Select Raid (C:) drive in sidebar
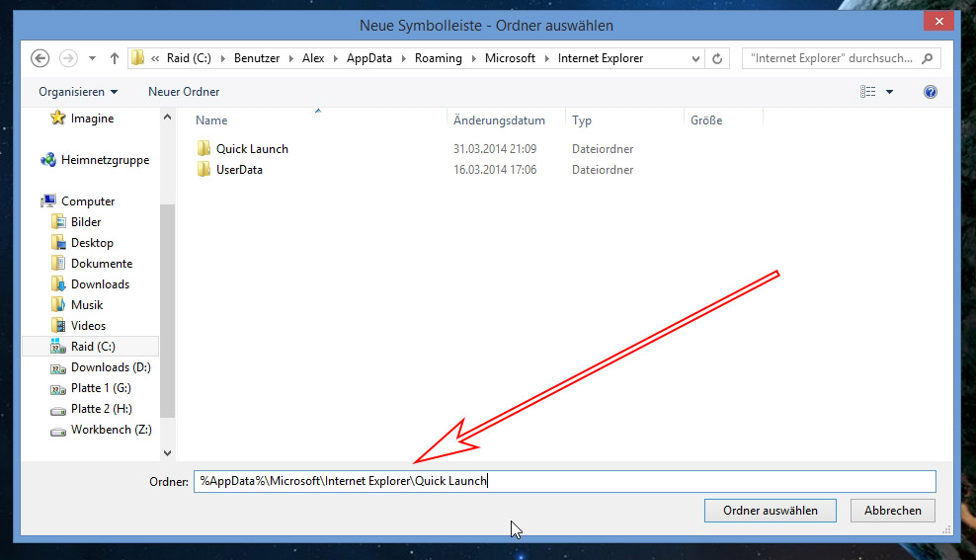This screenshot has width=976, height=560. point(94,347)
